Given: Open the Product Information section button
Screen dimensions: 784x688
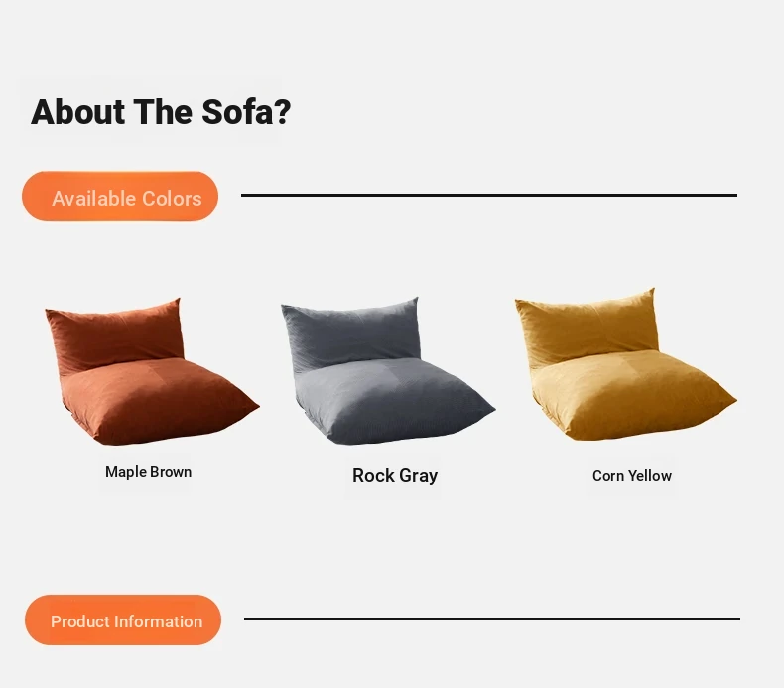Looking at the screenshot, I should click(x=123, y=620).
